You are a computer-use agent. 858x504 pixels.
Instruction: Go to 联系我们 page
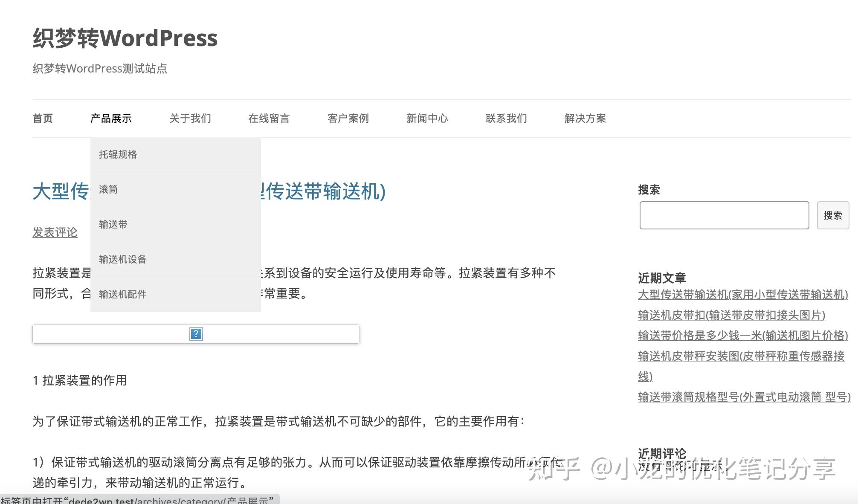506,119
